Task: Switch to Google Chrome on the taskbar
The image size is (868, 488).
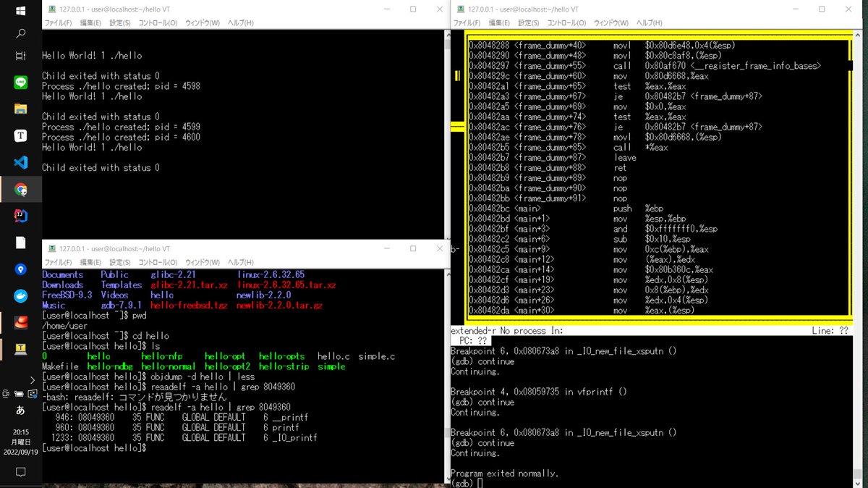Action: [20, 189]
